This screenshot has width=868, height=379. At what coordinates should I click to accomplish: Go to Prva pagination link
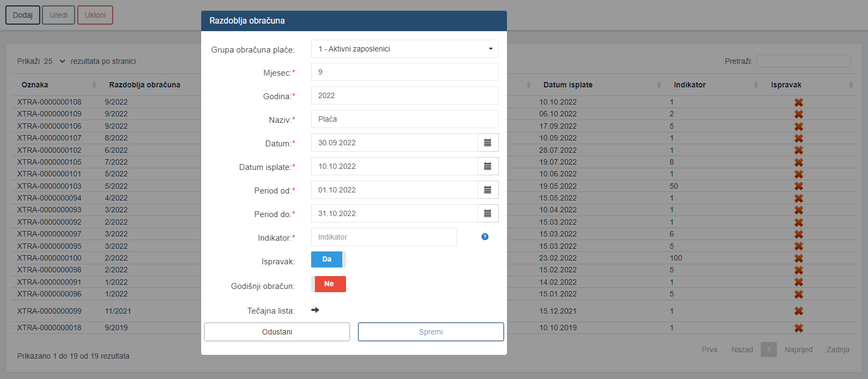point(709,350)
